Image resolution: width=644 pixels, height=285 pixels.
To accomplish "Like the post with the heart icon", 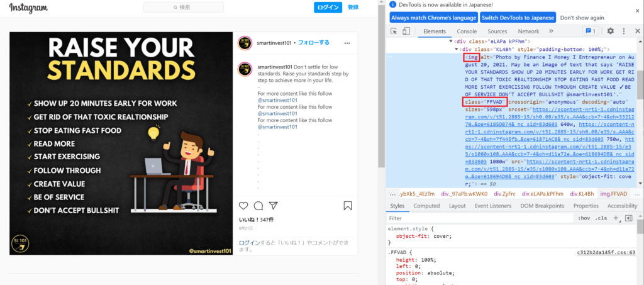I will tap(243, 206).
